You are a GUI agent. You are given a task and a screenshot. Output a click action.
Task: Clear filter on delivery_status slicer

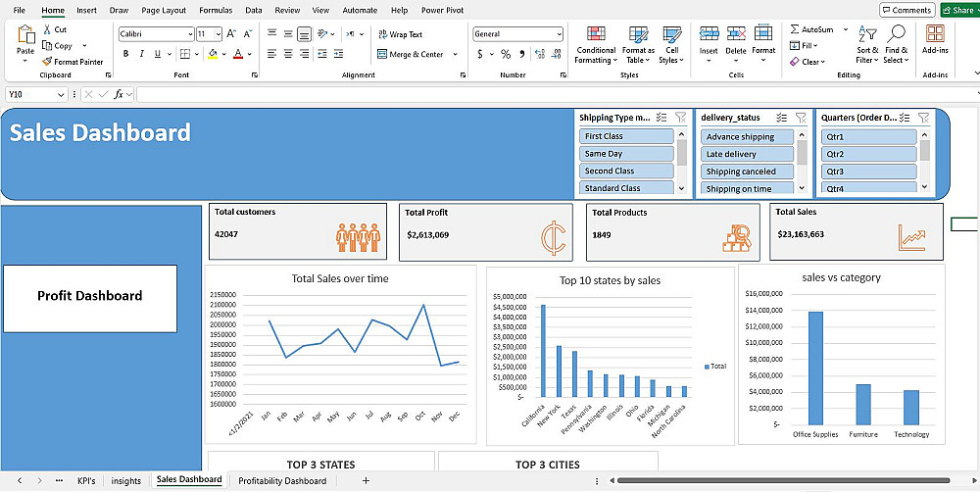pos(801,118)
